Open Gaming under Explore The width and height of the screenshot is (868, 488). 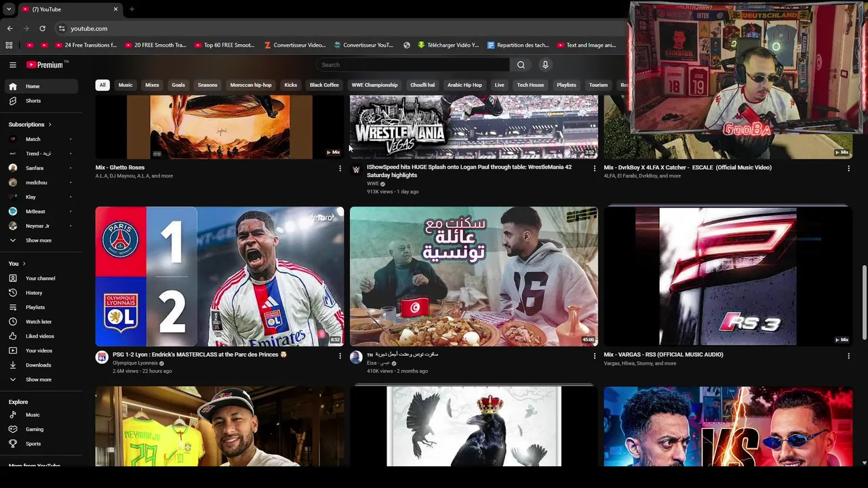pos(41,429)
